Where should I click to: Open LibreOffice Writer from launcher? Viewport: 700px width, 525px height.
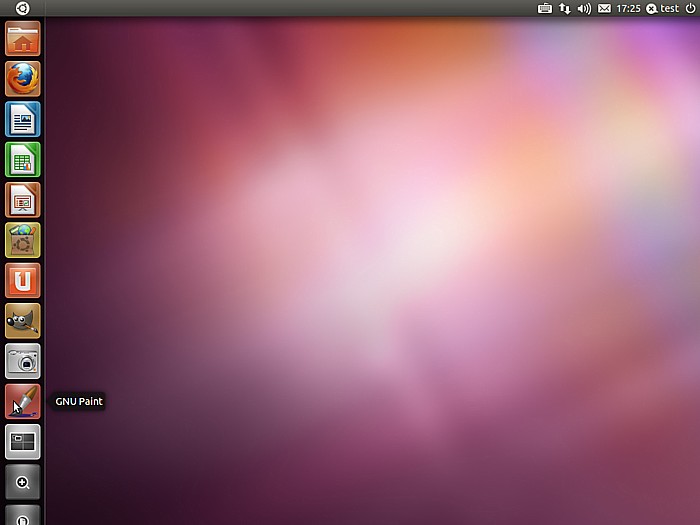point(23,119)
